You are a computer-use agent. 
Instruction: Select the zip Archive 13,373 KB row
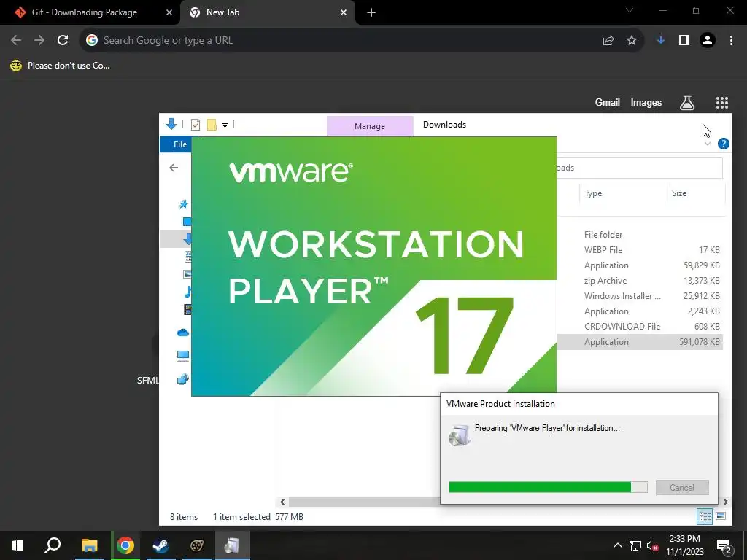pyautogui.click(x=640, y=281)
